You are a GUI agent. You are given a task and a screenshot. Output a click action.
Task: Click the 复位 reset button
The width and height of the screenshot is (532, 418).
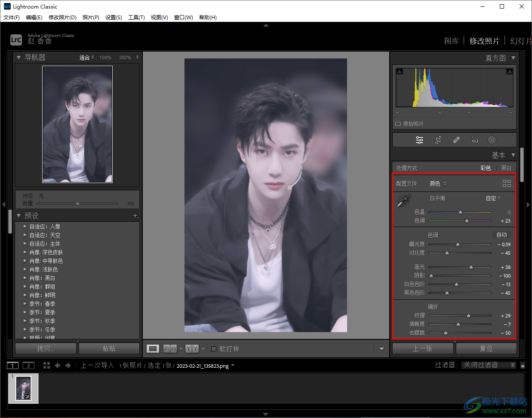486,348
